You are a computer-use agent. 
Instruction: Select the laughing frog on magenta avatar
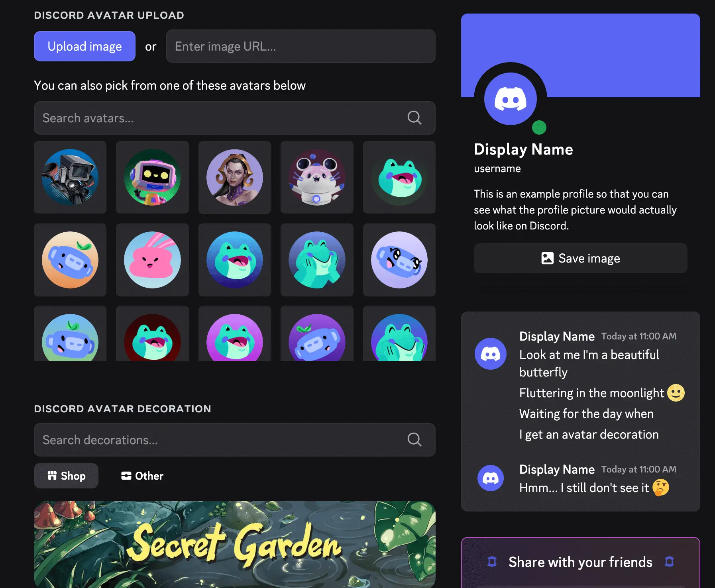click(x=235, y=334)
